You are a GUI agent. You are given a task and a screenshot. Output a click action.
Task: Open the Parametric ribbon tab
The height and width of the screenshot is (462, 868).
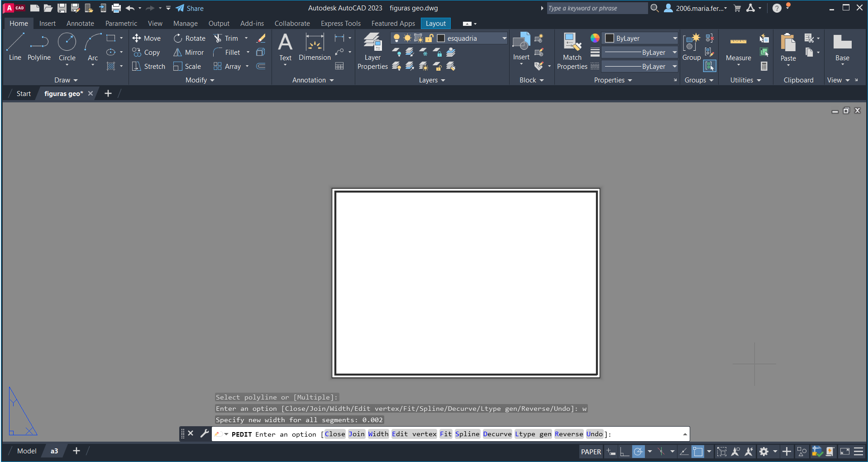pos(121,24)
